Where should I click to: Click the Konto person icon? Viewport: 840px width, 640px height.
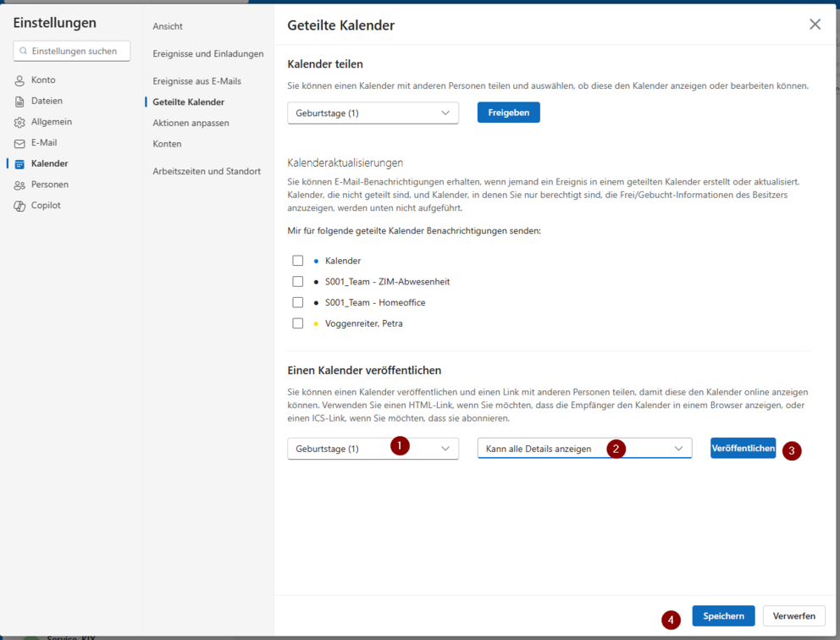pyautogui.click(x=19, y=80)
